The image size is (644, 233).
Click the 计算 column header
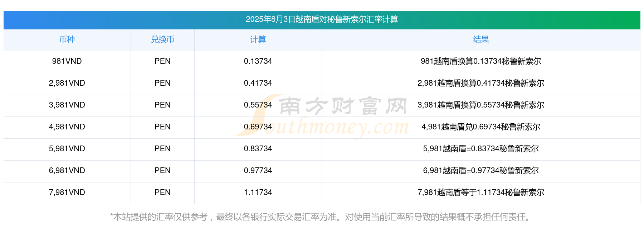258,39
